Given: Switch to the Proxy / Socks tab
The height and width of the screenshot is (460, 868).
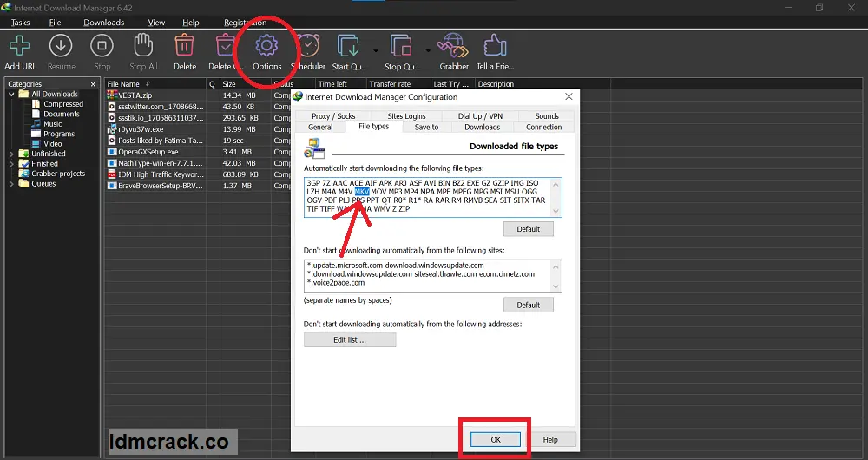Looking at the screenshot, I should 333,116.
